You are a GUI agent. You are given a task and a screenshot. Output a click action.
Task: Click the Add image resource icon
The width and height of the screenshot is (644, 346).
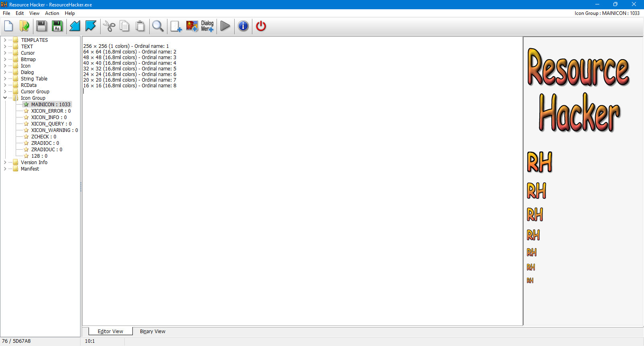[192, 26]
